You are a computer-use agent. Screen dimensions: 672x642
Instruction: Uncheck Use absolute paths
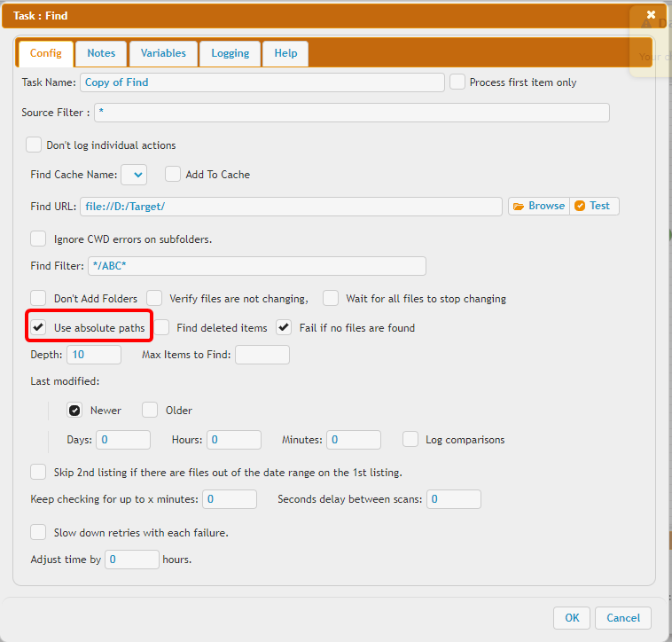(38, 327)
